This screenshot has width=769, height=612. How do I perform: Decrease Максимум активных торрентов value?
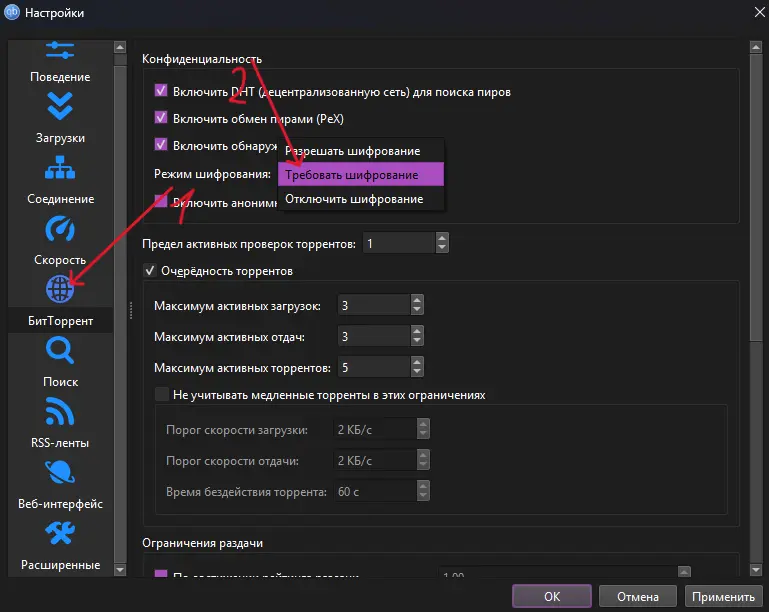point(417,372)
